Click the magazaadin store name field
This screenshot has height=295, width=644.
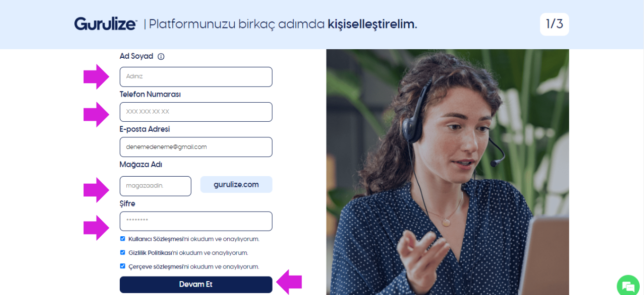155,186
